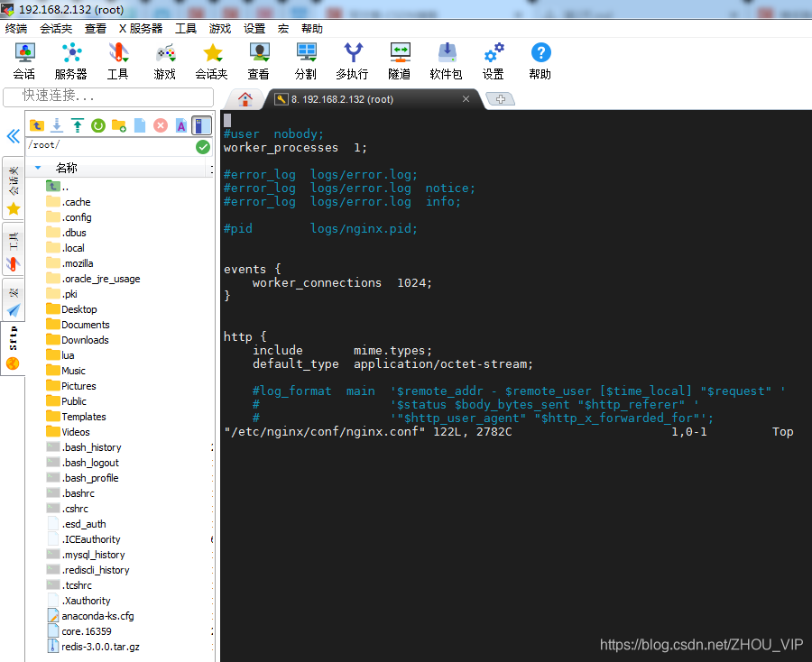Open the 终端 menu
Screen dimensions: 812x662
pos(16,29)
